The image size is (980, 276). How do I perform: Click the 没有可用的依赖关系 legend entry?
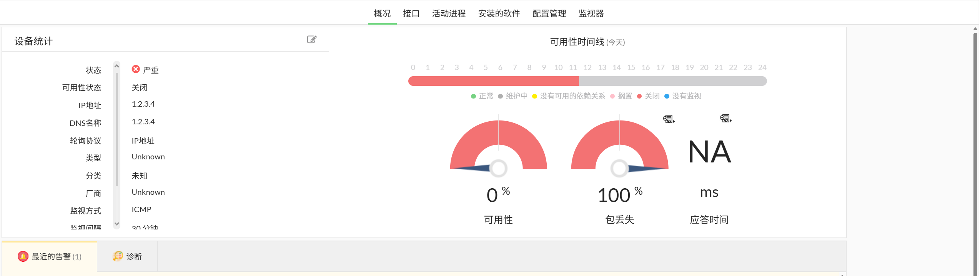[569, 96]
